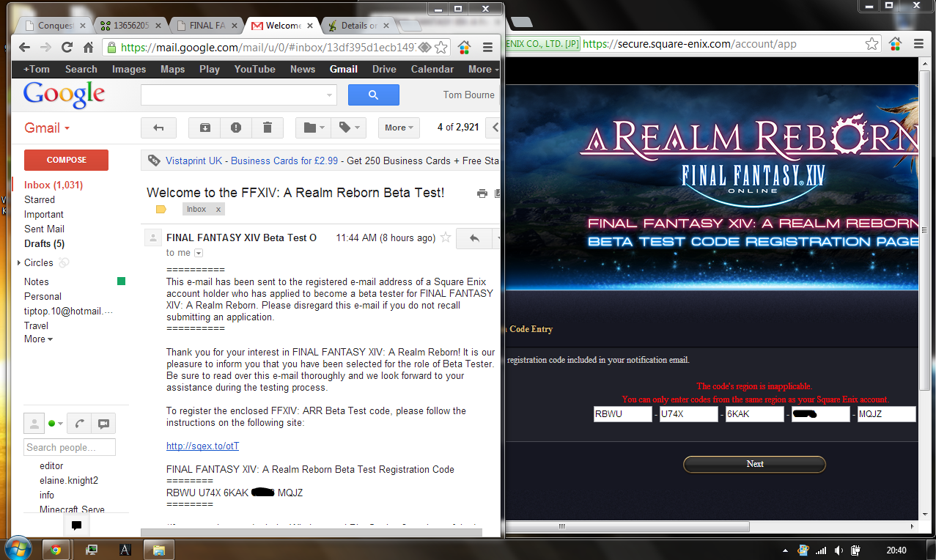Select elaine.knight2 in the chat list
Viewport: 936px width, 560px height.
[69, 480]
